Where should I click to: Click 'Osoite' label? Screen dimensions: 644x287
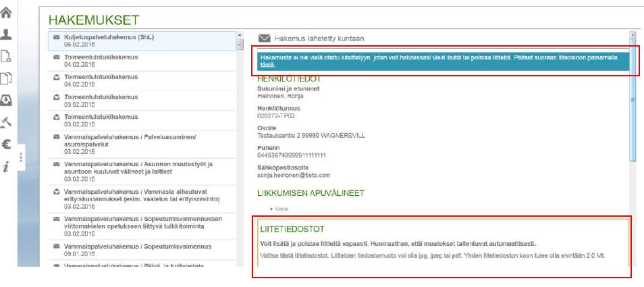click(266, 128)
